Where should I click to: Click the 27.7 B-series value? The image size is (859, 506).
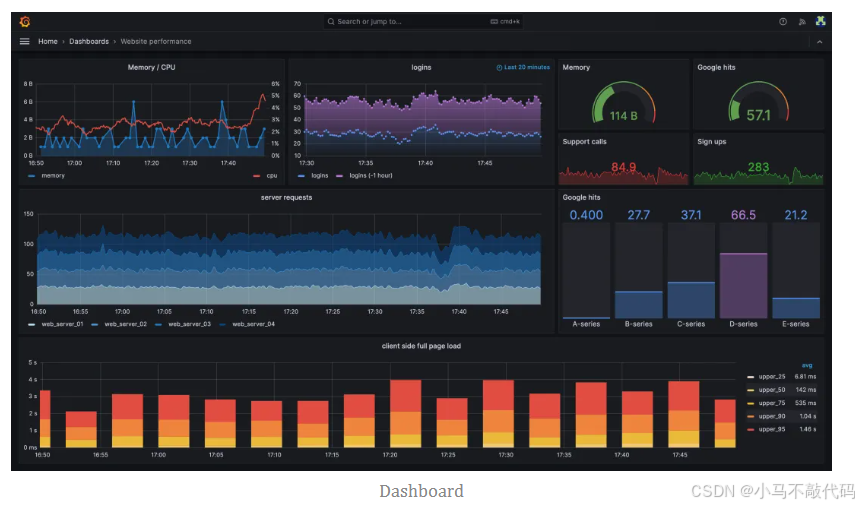click(639, 215)
